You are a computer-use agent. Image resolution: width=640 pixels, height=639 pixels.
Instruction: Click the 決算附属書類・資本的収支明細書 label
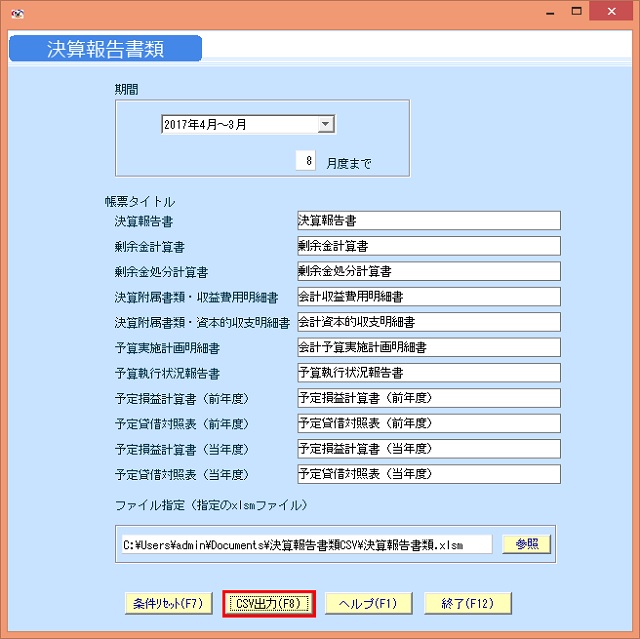[x=202, y=323]
